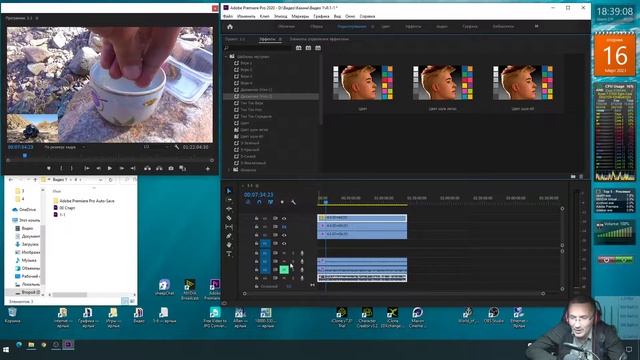Go to In point in Program monitor
The width and height of the screenshot is (640, 360).
click(x=87, y=168)
